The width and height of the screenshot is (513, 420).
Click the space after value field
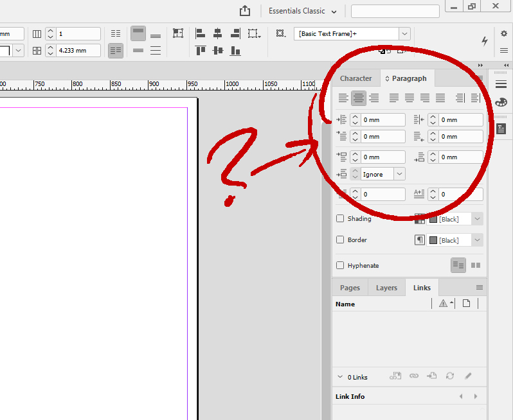tap(461, 157)
